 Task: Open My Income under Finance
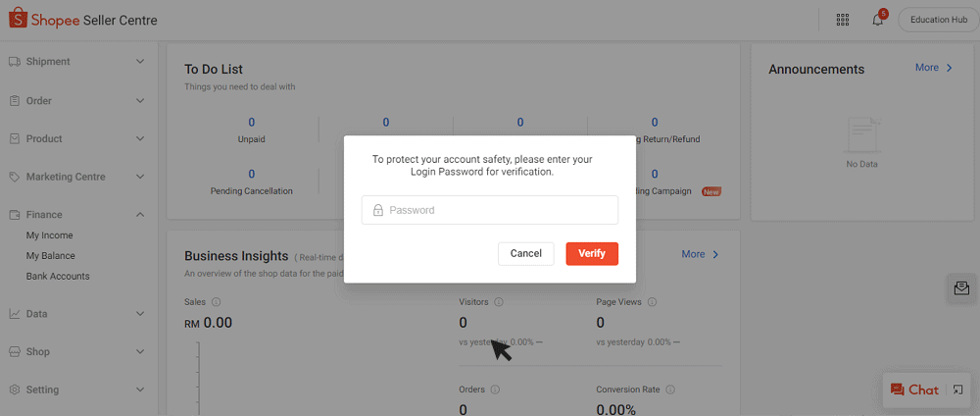(49, 235)
